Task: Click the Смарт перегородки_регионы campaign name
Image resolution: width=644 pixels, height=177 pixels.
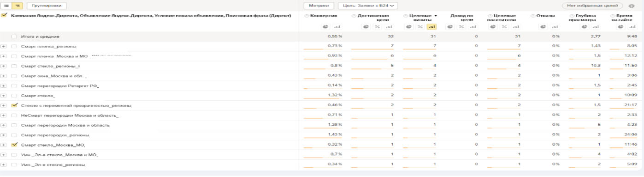Action: pos(55,135)
